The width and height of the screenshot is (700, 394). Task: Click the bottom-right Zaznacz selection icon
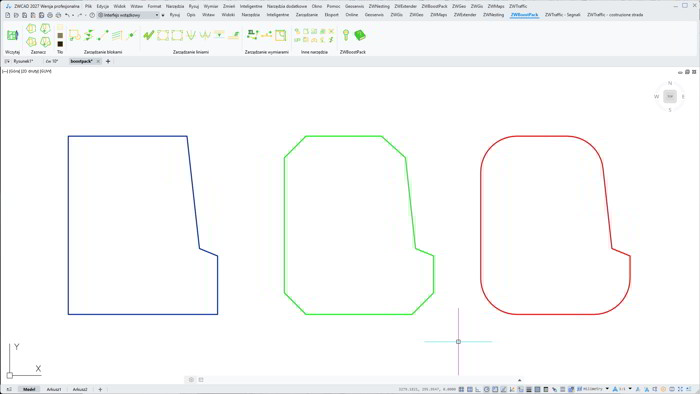[x=45, y=42]
